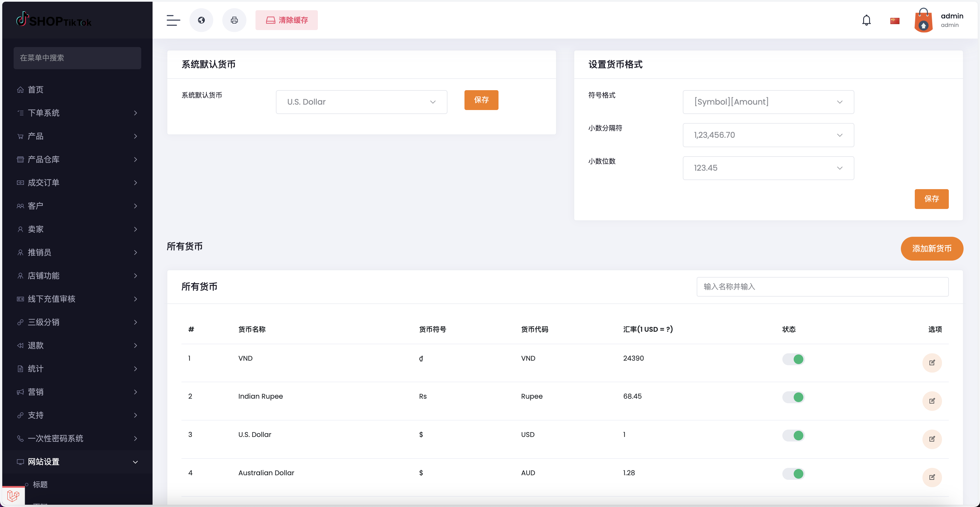Toggle the VND currency status switch
The image size is (980, 507).
click(793, 359)
